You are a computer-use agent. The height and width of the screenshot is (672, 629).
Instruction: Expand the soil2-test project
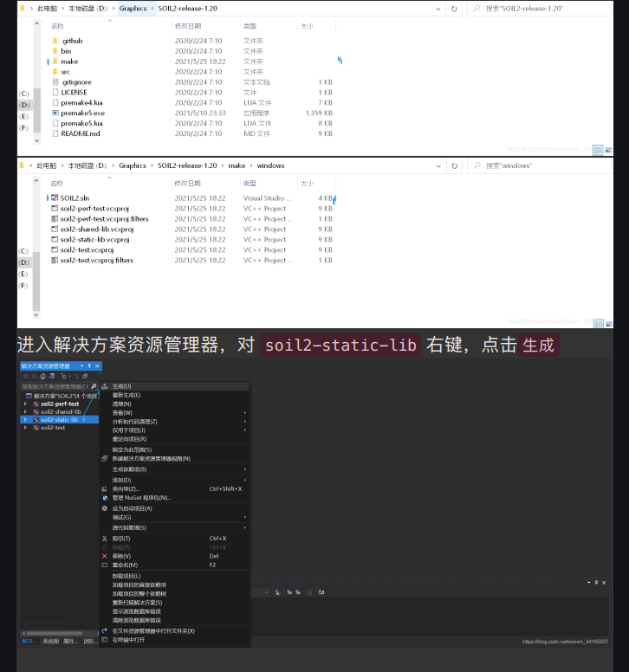point(25,427)
